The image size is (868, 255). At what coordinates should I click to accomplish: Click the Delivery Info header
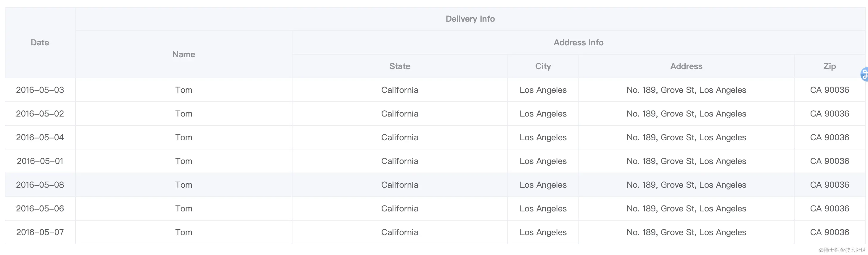point(470,19)
